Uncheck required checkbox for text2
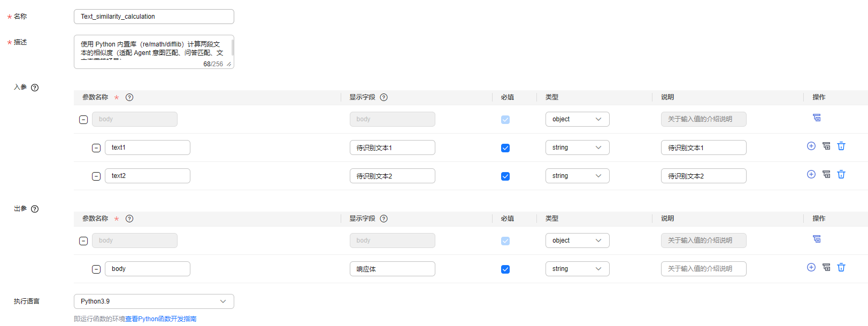 click(x=505, y=176)
